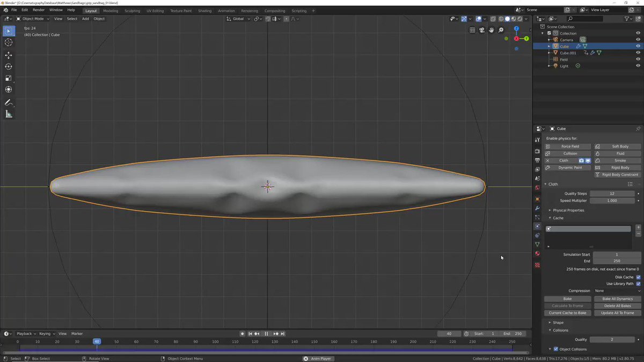This screenshot has height=362, width=644.
Task: Uncheck the Use Library Path checkbox
Action: (x=638, y=284)
